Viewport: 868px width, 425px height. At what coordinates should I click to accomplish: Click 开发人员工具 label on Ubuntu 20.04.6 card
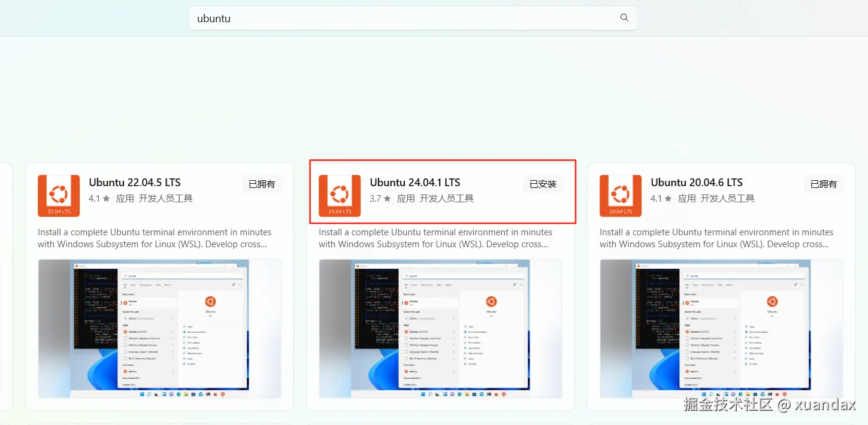(728, 199)
